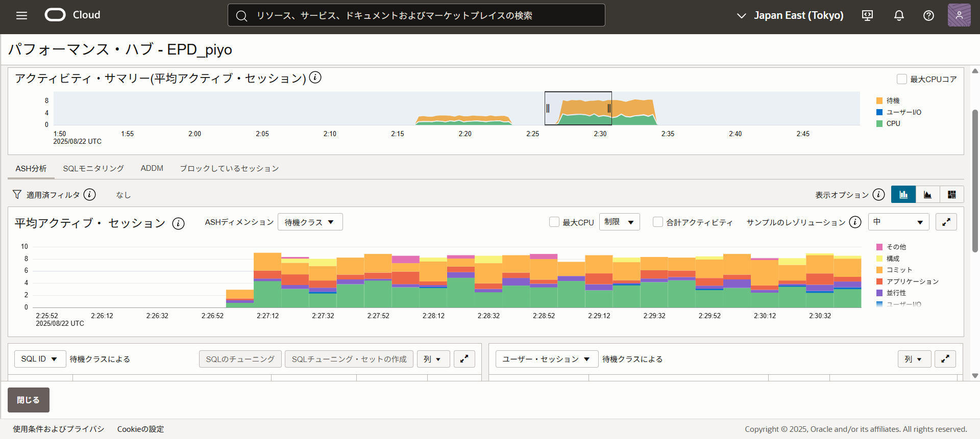Open the Cloud Shell developer tools icon
The width and height of the screenshot is (980, 439).
(867, 15)
